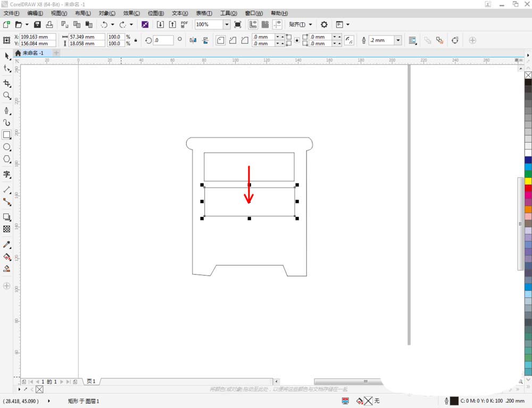Open the 位图(B) menu
This screenshot has width=532, height=408.
point(155,13)
